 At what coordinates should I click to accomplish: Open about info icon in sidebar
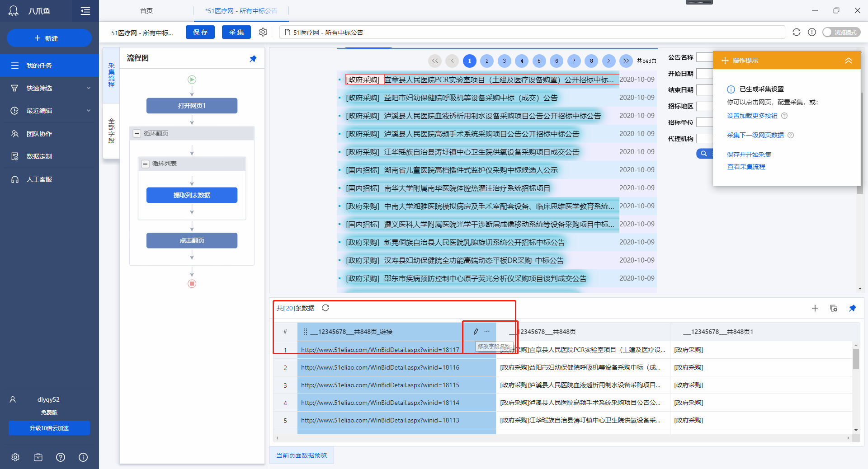pyautogui.click(x=83, y=457)
